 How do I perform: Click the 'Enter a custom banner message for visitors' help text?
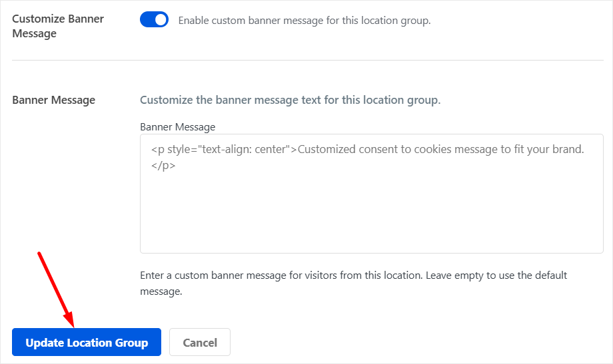click(353, 283)
